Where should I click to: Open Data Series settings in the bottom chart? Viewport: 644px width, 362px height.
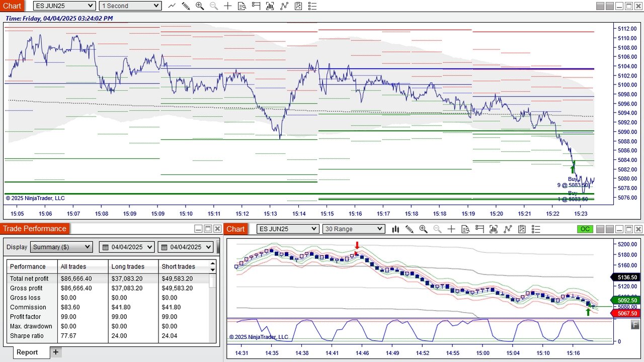click(494, 229)
